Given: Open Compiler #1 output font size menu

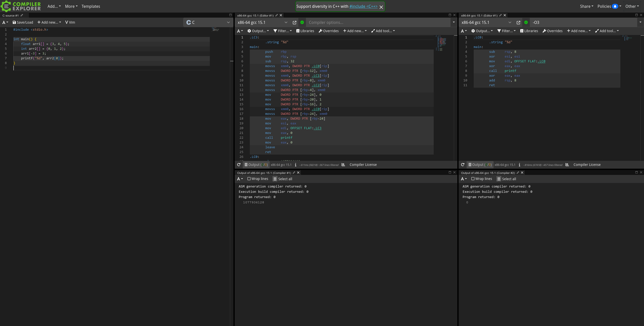Looking at the screenshot, I should coord(240,179).
